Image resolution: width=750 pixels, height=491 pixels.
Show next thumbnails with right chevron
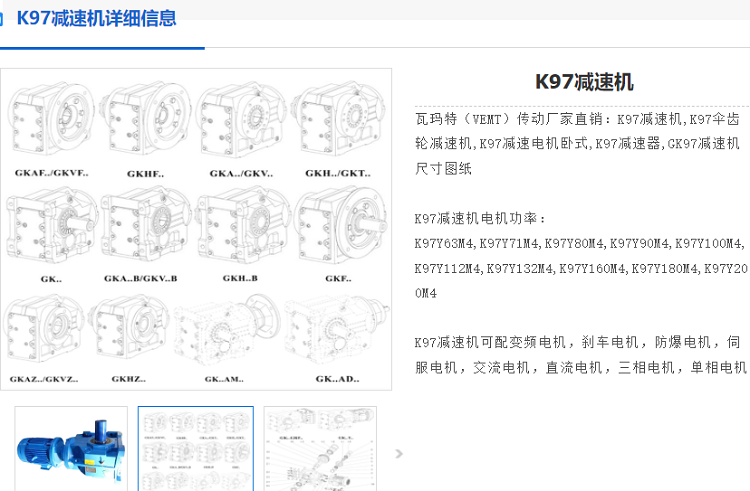click(399, 454)
